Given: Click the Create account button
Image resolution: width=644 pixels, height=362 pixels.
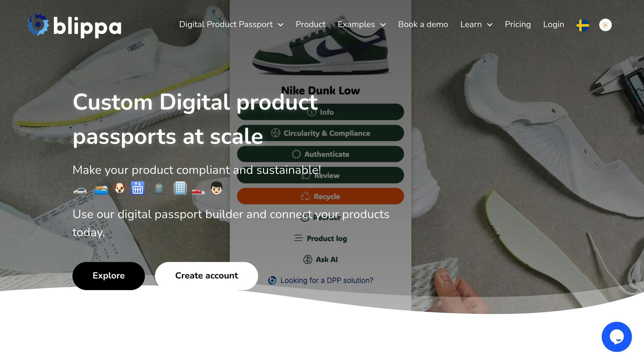Looking at the screenshot, I should pos(206,276).
